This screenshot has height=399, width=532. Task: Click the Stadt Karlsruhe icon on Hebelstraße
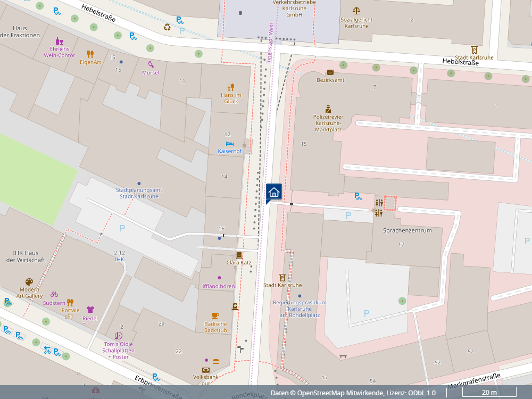tap(475, 50)
